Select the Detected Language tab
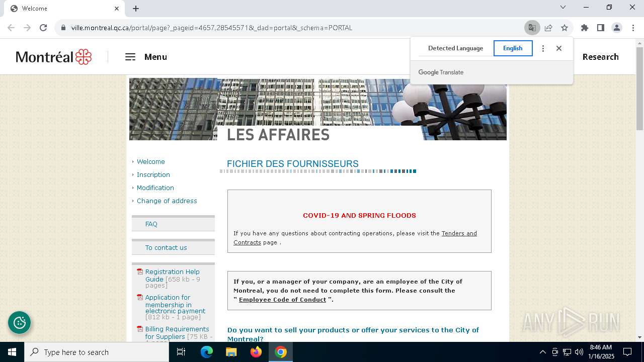This screenshot has width=644, height=362. point(455,48)
